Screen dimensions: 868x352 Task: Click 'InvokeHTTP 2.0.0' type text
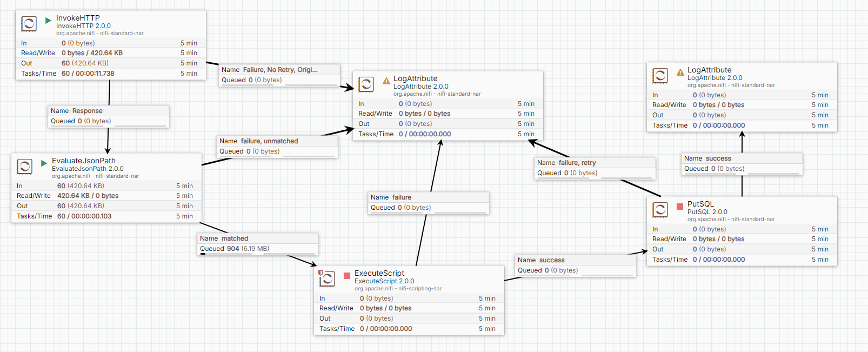(x=83, y=26)
